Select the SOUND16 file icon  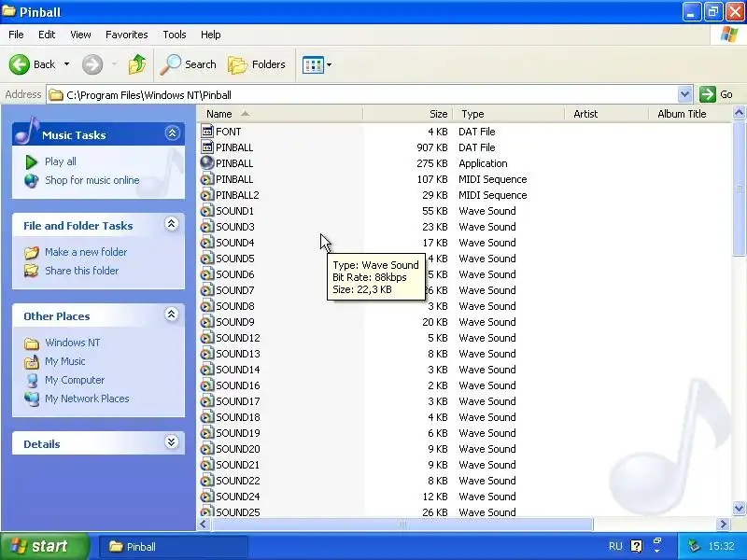point(206,385)
